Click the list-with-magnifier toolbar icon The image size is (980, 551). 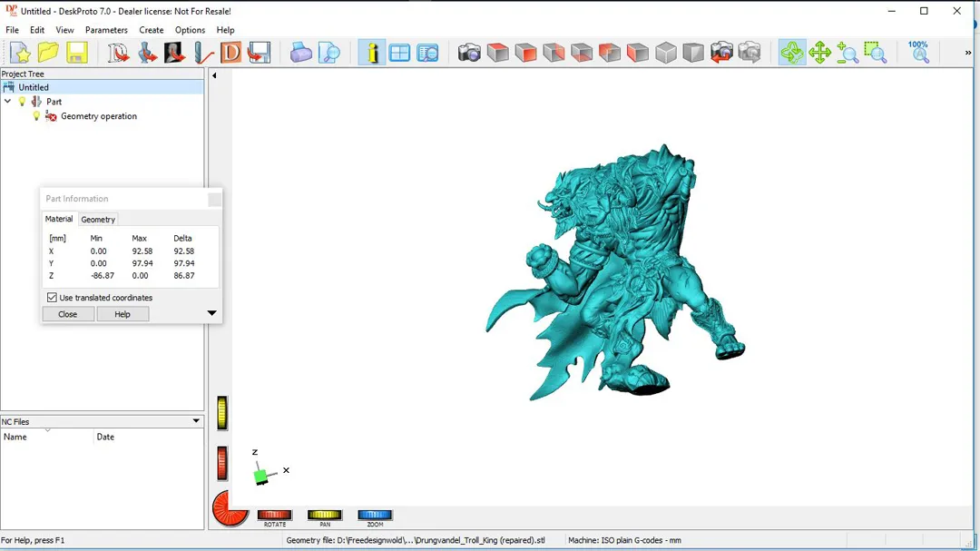click(427, 54)
